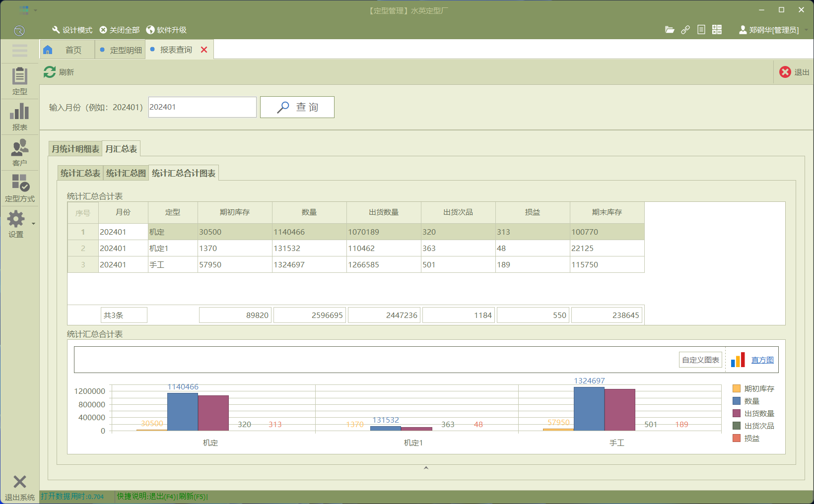The width and height of the screenshot is (814, 504).
Task: Sort by the 月份 column header
Action: (123, 212)
